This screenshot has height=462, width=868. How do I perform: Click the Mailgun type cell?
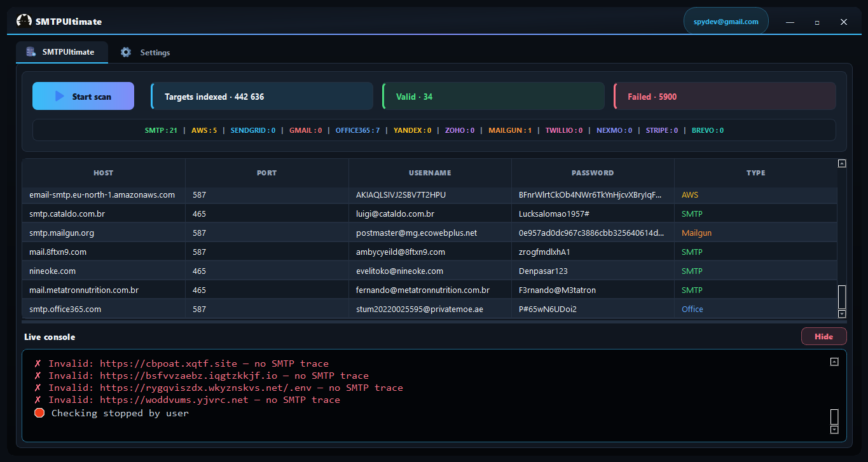pyautogui.click(x=756, y=233)
